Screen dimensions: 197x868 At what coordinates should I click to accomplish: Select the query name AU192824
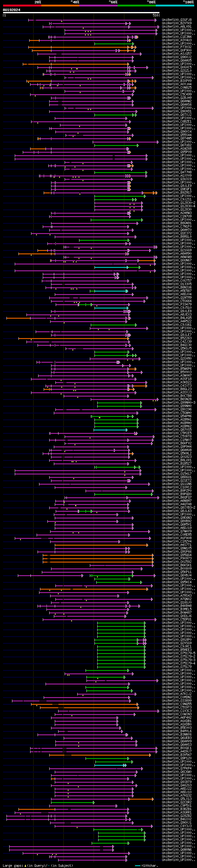pyautogui.click(x=11, y=10)
